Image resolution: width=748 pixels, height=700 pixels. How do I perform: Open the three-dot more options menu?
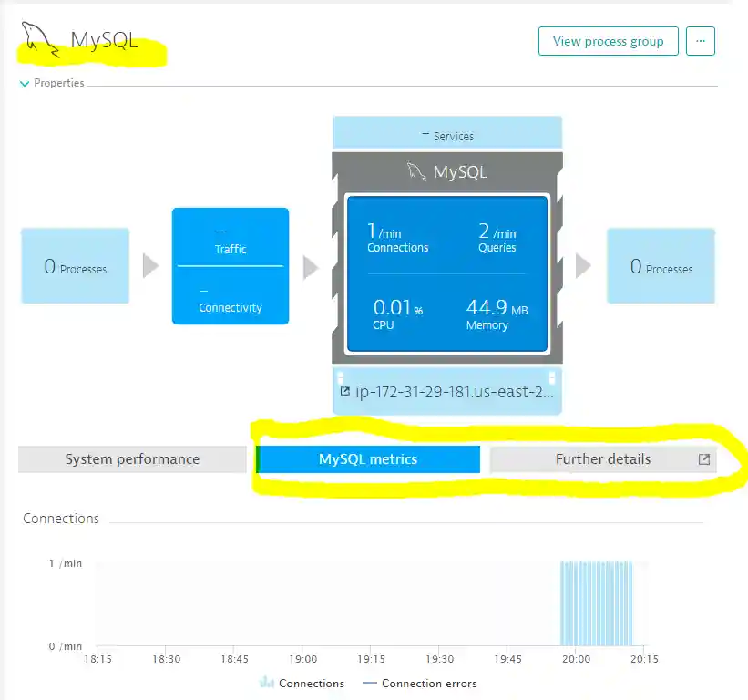click(x=701, y=41)
